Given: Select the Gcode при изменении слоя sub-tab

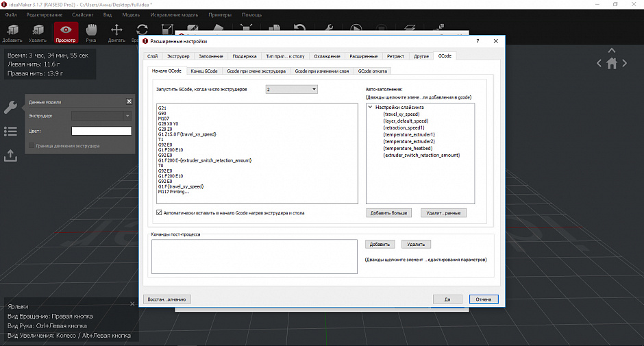Looking at the screenshot, I should pyautogui.click(x=321, y=71).
